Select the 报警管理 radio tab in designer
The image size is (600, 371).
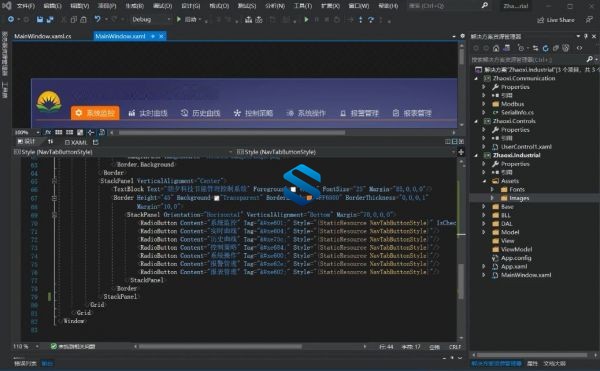click(359, 113)
